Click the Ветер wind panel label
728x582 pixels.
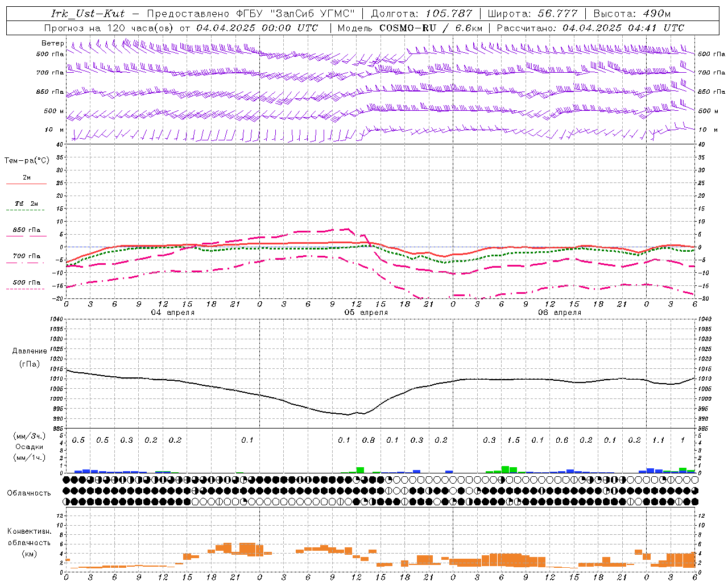(x=53, y=43)
